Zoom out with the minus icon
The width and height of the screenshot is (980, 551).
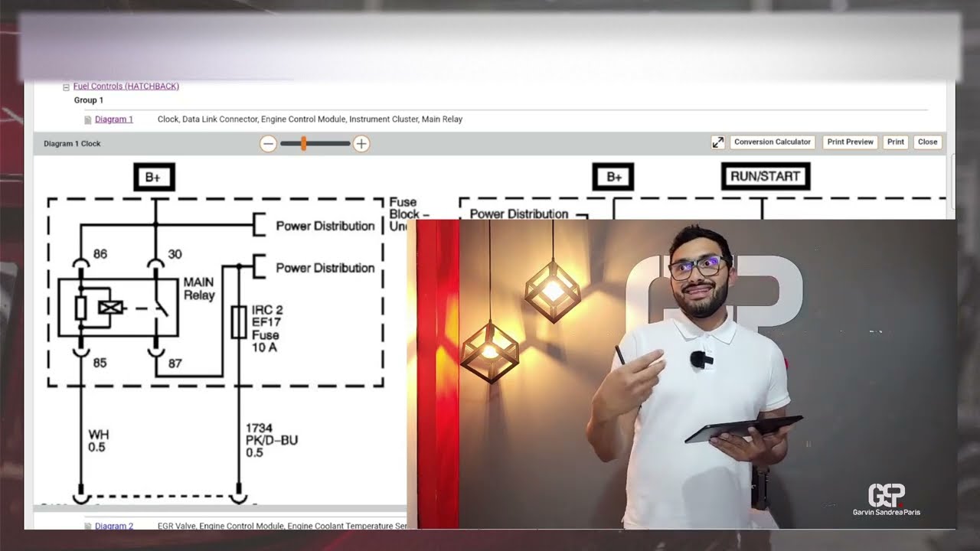pyautogui.click(x=268, y=143)
